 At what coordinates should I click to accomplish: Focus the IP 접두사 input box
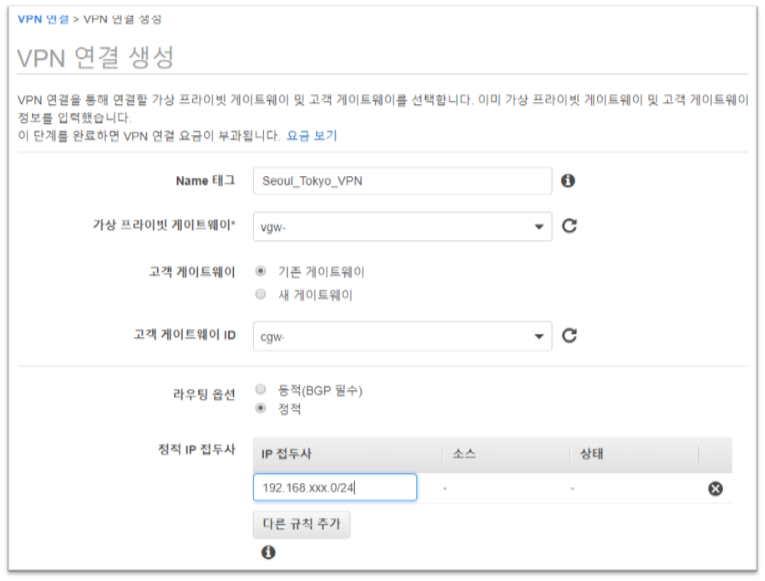(x=334, y=487)
